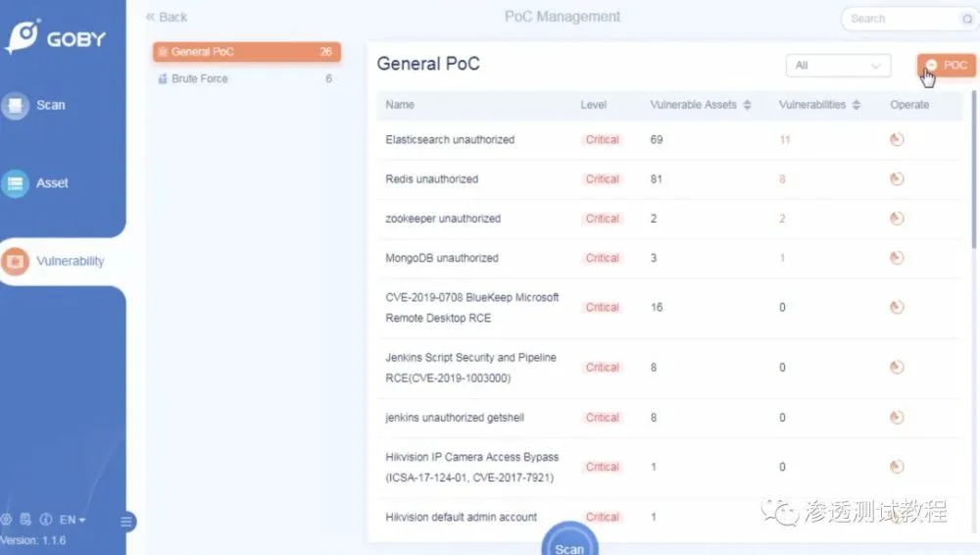Run operate icon for Jenkins Script Security
Viewport: 980px width, 555px height.
click(x=897, y=368)
